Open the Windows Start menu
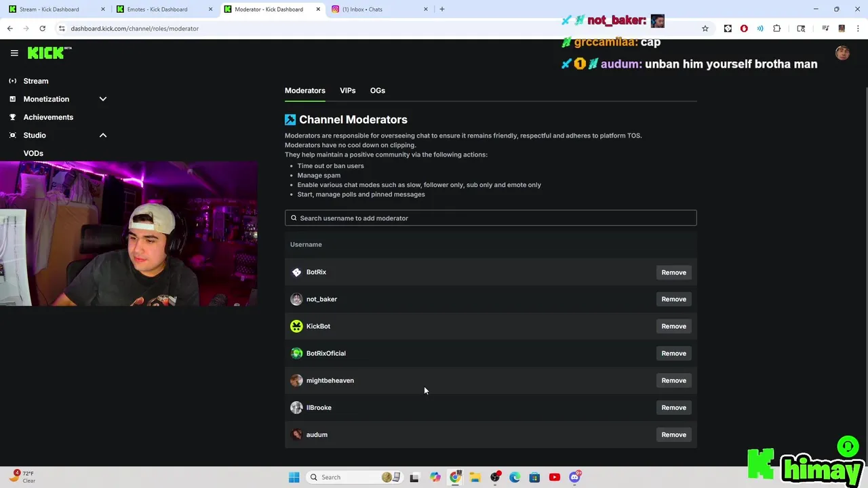 click(294, 477)
